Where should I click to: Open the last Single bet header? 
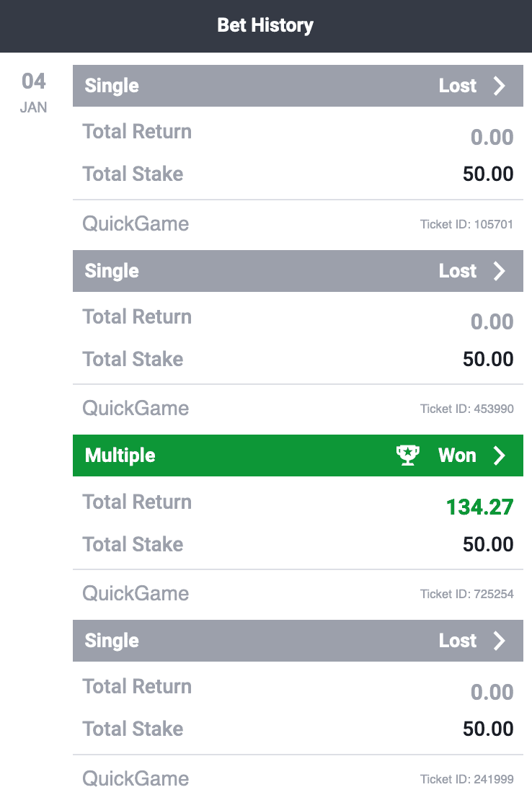[x=298, y=641]
